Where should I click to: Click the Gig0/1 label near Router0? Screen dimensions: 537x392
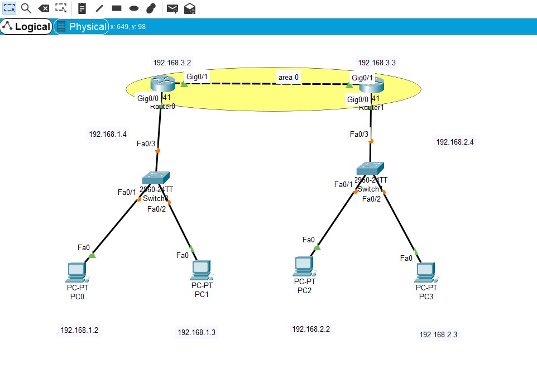197,77
